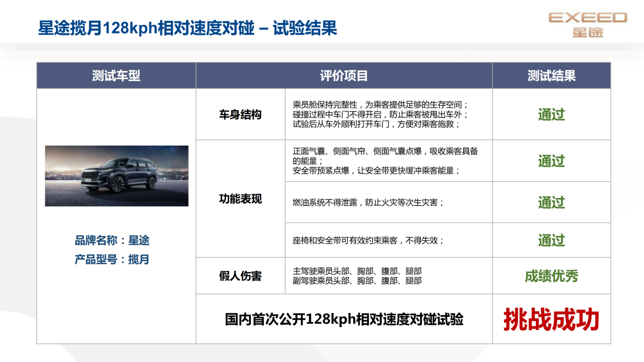Select the 测试结果 column header
This screenshot has height=362, width=644.
point(551,76)
